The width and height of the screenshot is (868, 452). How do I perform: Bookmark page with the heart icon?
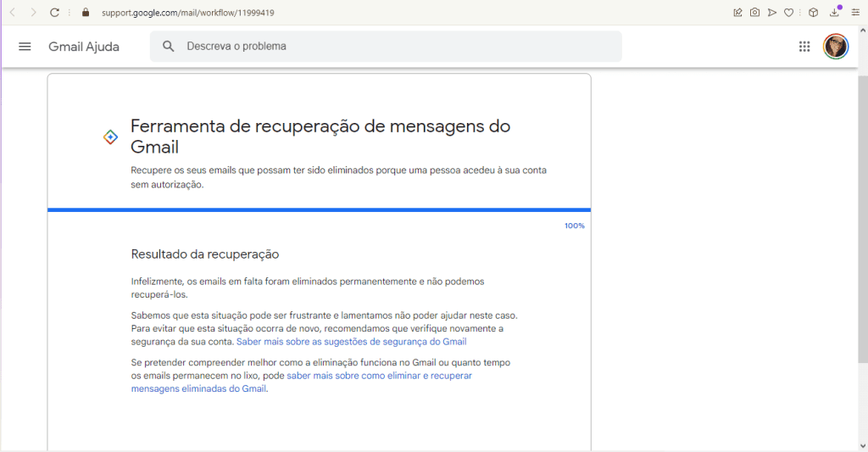(789, 12)
